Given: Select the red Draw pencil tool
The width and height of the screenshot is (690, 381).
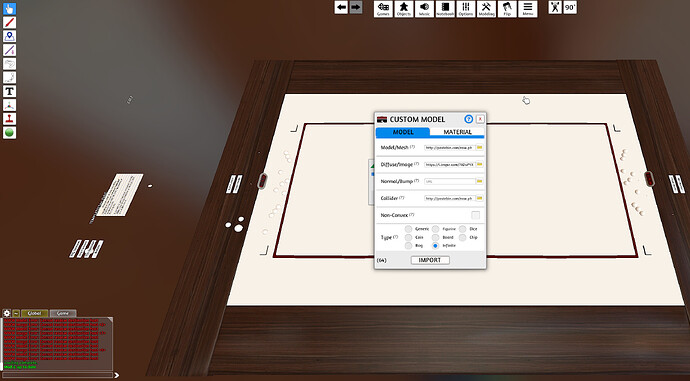Looking at the screenshot, I should pyautogui.click(x=9, y=22).
